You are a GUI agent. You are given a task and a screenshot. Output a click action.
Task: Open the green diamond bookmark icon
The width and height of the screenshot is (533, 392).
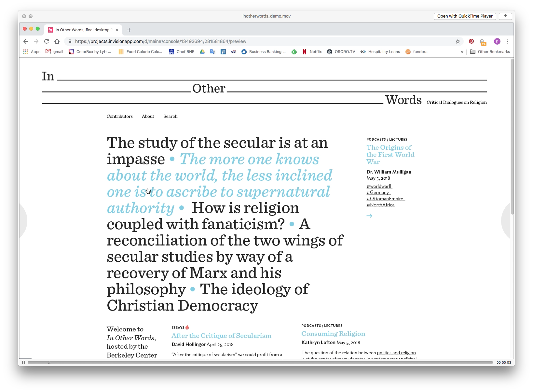pos(294,52)
